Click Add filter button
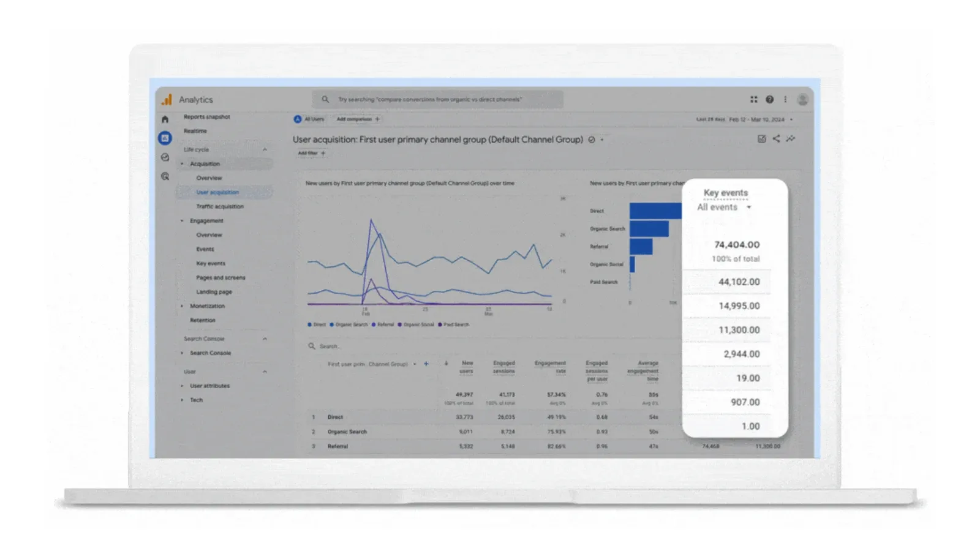The height and width of the screenshot is (551, 980). [312, 153]
